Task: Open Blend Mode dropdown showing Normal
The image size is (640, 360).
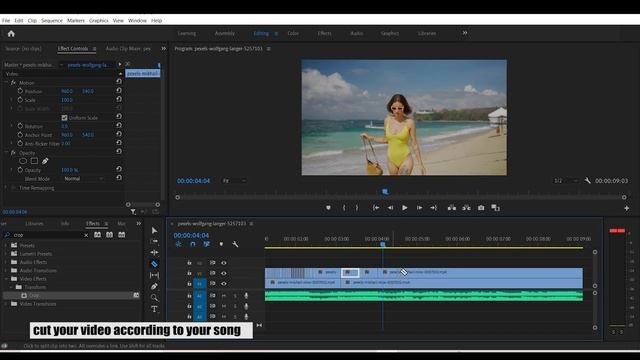Action: tap(83, 179)
